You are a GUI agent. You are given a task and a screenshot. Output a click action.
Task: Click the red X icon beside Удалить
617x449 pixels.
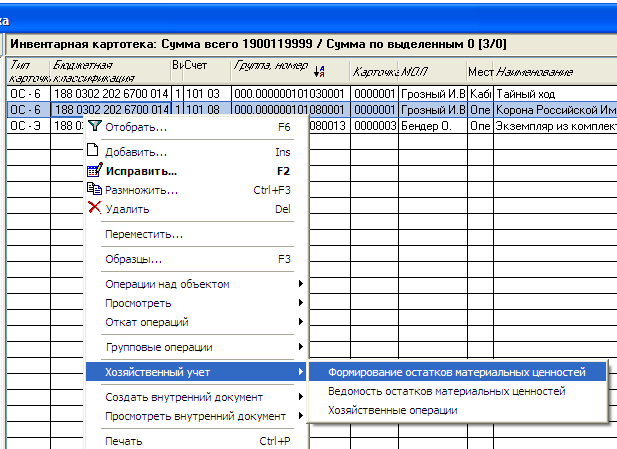(x=95, y=208)
